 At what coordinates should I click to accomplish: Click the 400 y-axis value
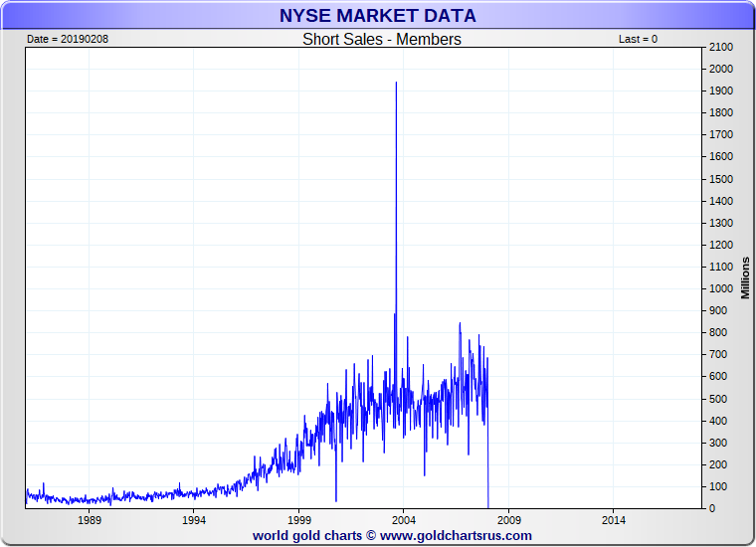point(718,421)
